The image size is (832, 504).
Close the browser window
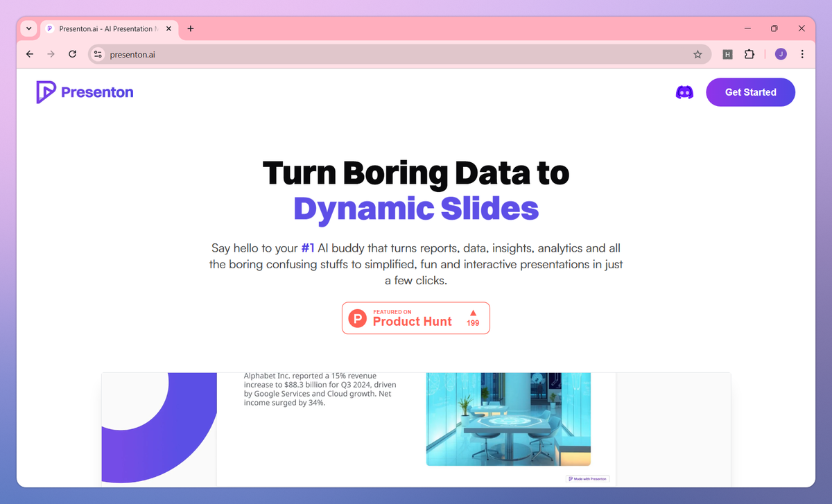[x=801, y=28]
